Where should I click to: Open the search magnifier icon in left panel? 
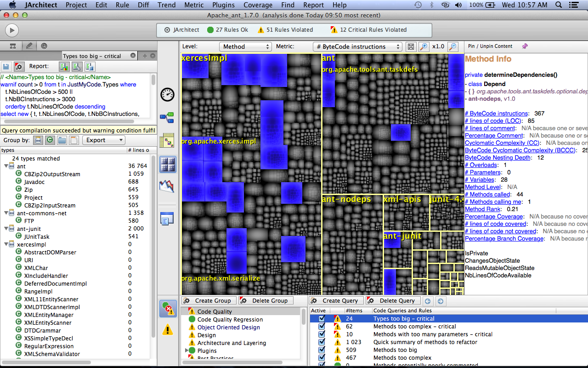pyautogui.click(x=44, y=46)
